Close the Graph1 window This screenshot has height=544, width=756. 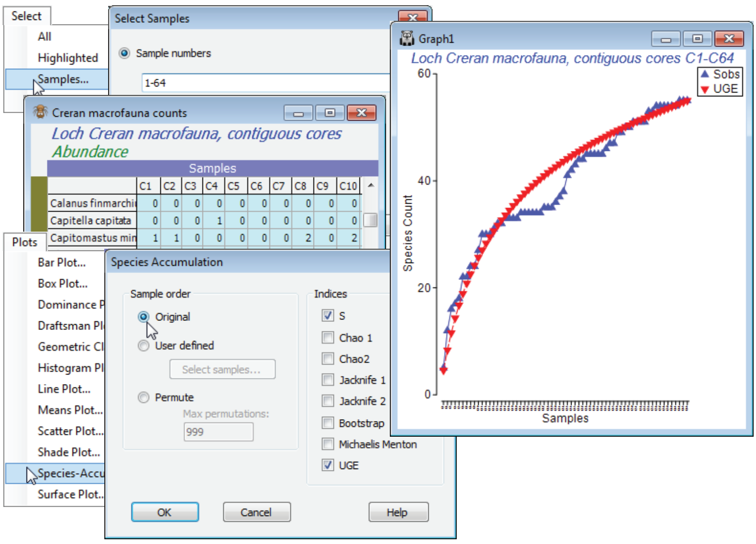click(x=729, y=39)
